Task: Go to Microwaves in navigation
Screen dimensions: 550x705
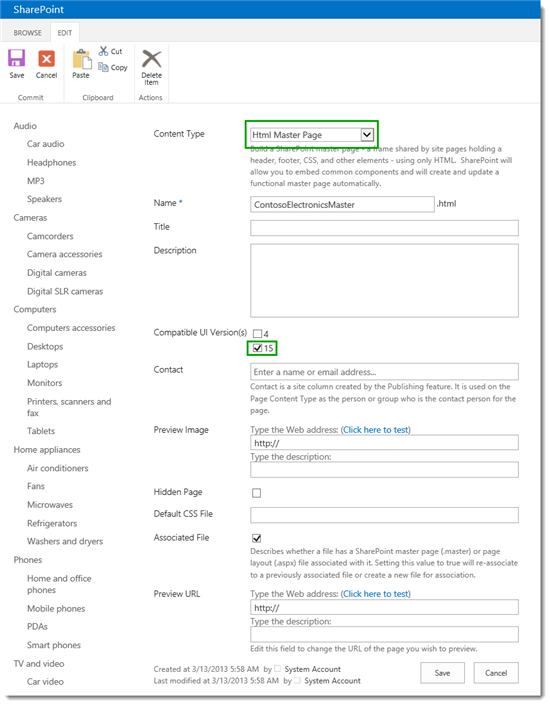Action: pos(49,504)
